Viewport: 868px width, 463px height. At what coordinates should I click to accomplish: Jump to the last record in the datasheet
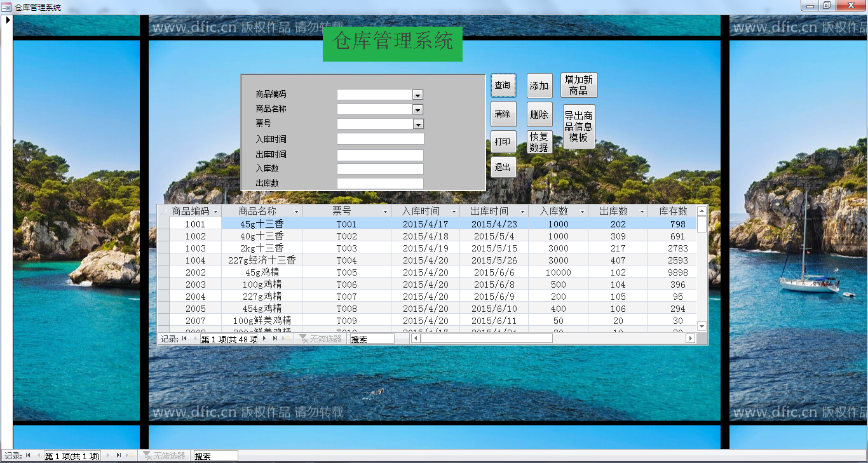275,339
